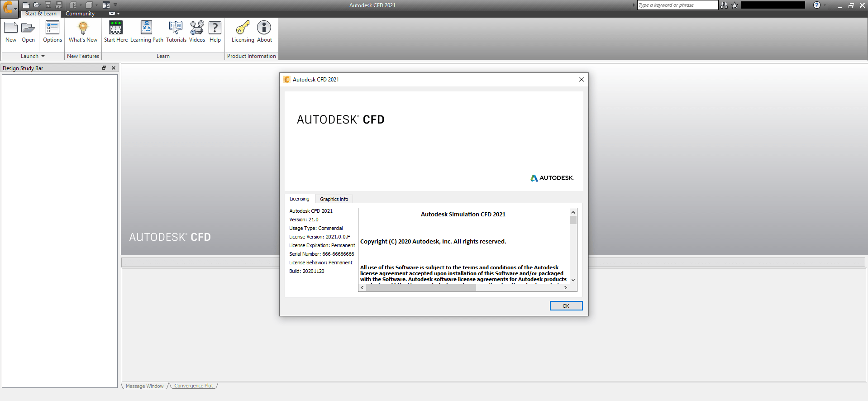Screen dimensions: 868x401
Task: Click the quick access Save disk icon
Action: pos(48,5)
